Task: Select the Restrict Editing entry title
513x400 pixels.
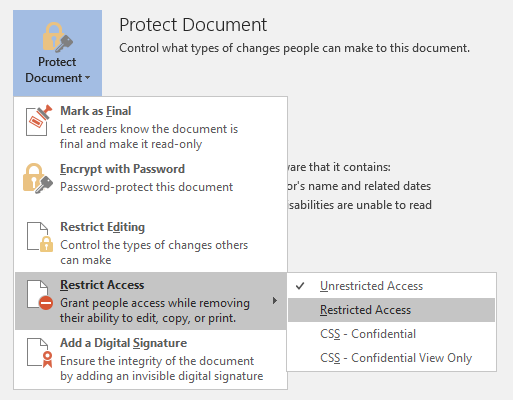Action: pos(102,227)
